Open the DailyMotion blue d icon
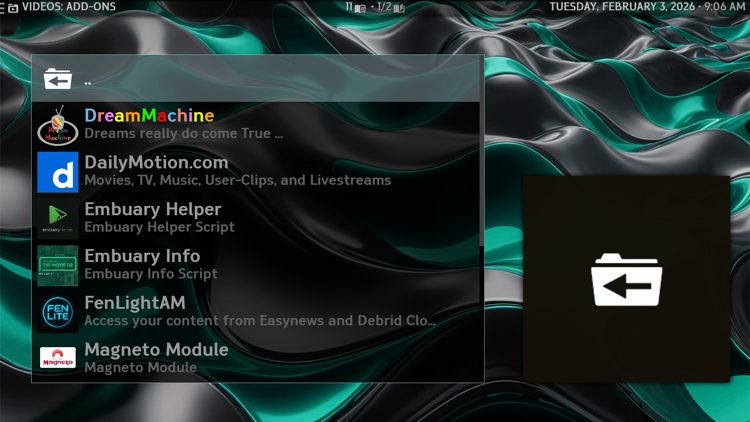 [57, 172]
